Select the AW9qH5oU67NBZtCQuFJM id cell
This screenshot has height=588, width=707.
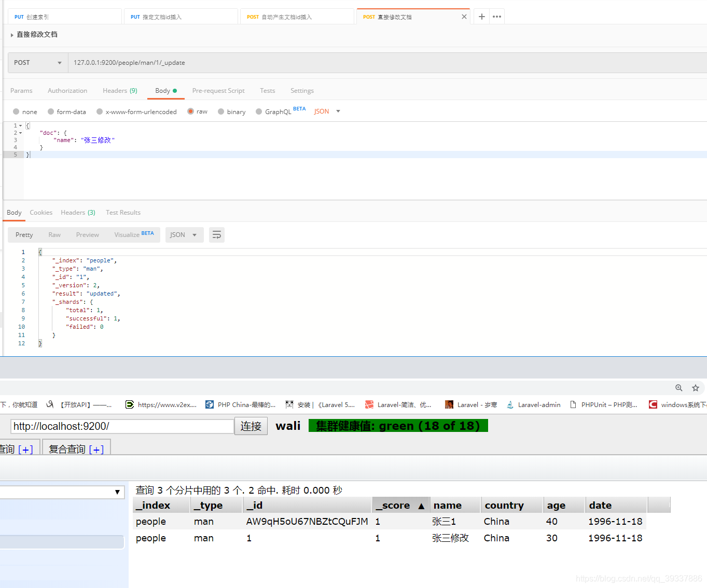(307, 522)
